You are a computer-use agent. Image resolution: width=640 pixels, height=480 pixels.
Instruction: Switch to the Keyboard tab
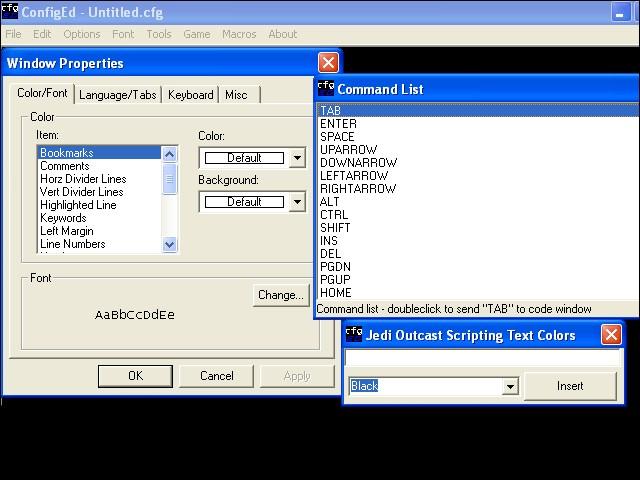(x=190, y=95)
